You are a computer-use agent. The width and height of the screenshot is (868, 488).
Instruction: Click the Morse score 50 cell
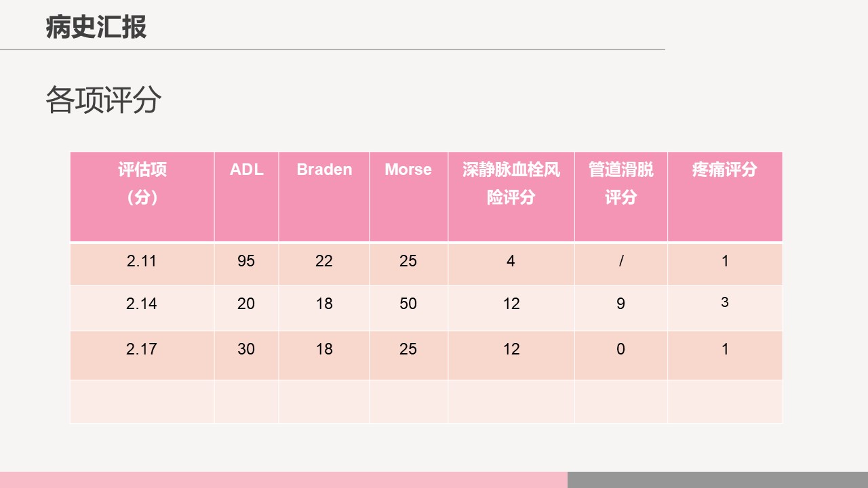(x=408, y=304)
